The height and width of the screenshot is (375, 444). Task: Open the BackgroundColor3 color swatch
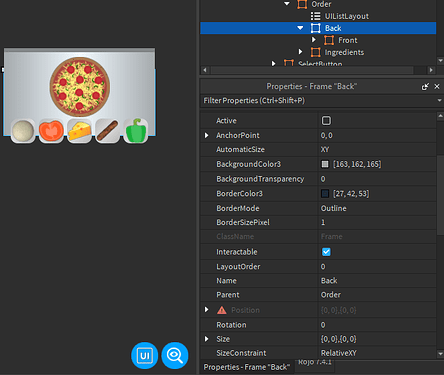pyautogui.click(x=325, y=164)
